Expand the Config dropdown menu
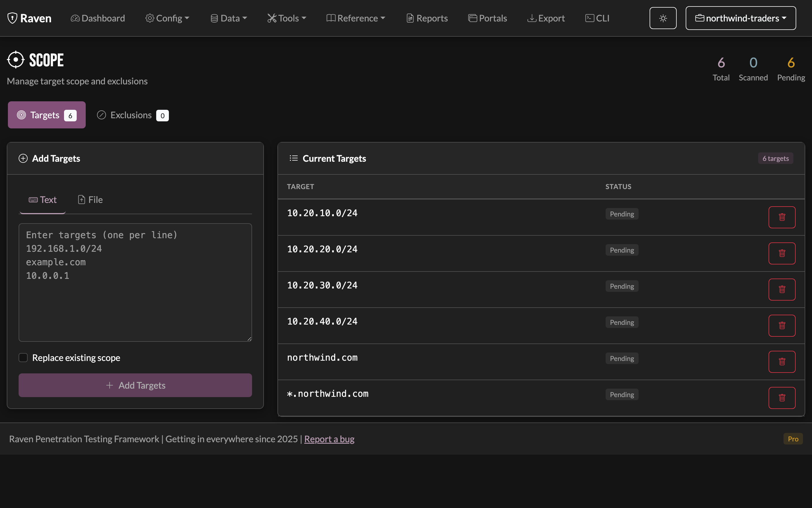 coord(167,18)
